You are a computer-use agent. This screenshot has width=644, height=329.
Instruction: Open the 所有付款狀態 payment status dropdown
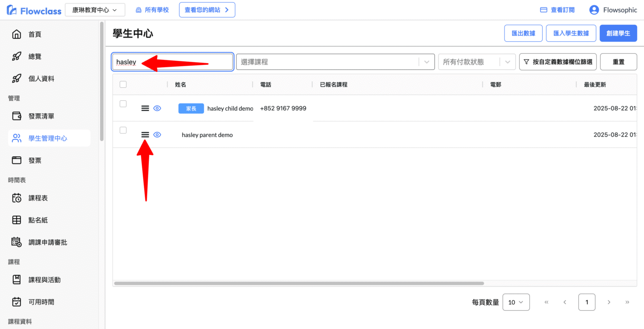pos(507,62)
